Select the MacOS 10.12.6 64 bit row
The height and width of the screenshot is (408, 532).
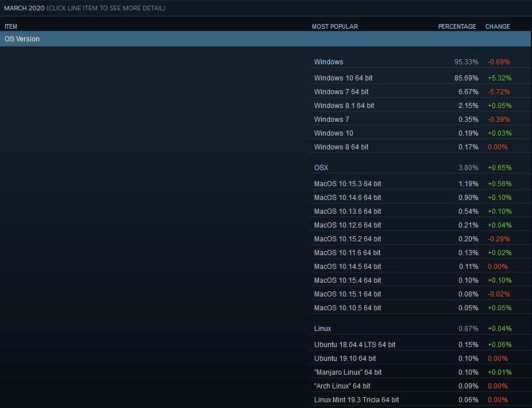(421, 225)
